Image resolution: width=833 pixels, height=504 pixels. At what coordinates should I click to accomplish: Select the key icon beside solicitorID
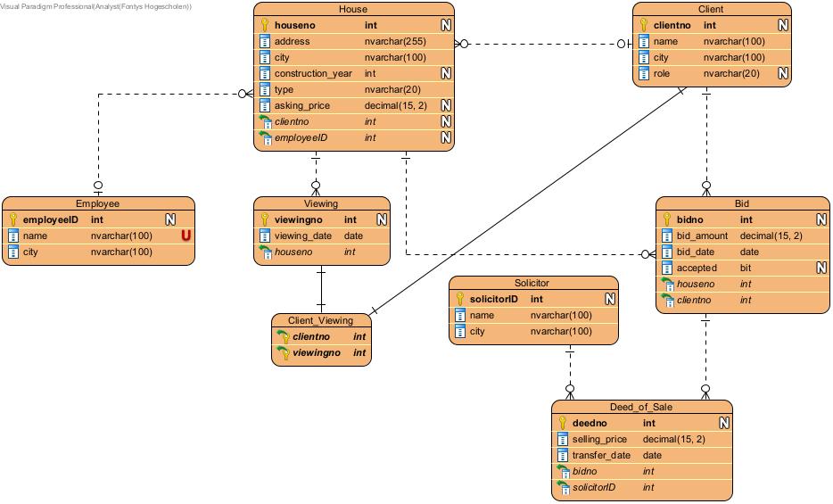459,300
